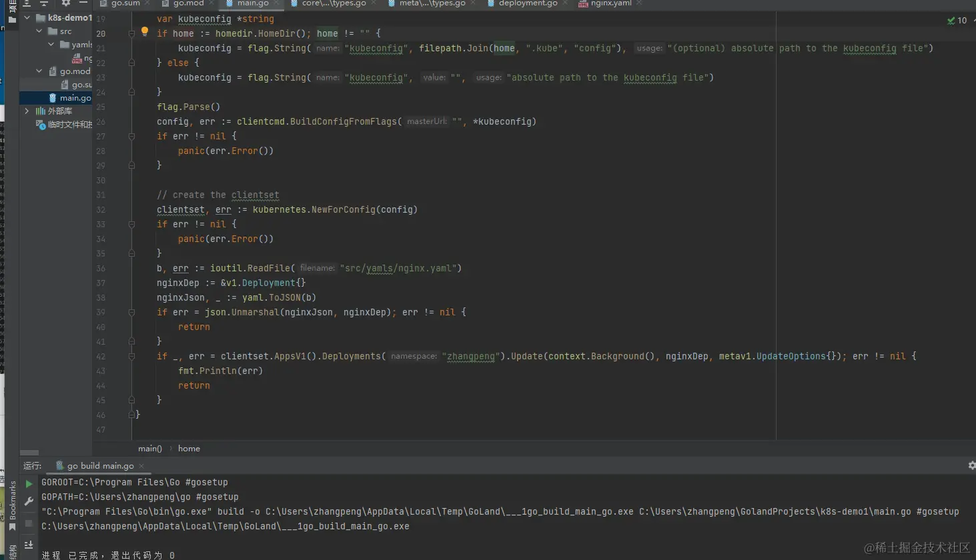Click the stop process square icon
Viewport: 976px width, 560px height.
tap(29, 523)
